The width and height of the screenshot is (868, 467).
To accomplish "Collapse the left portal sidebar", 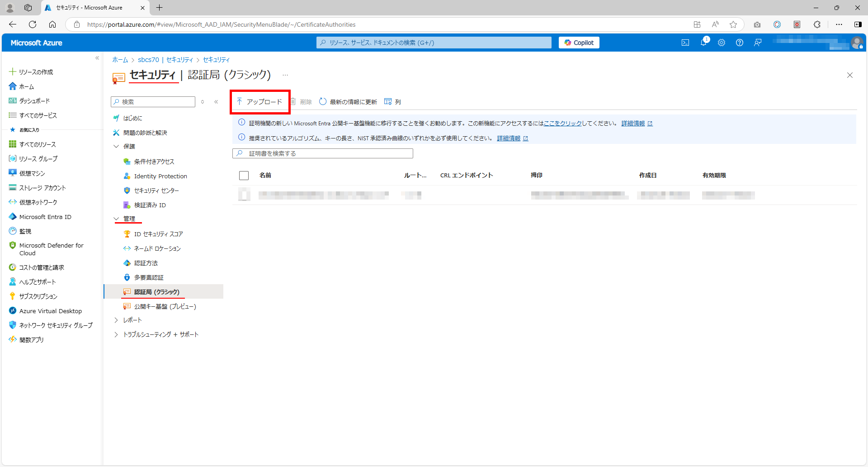I will click(97, 58).
